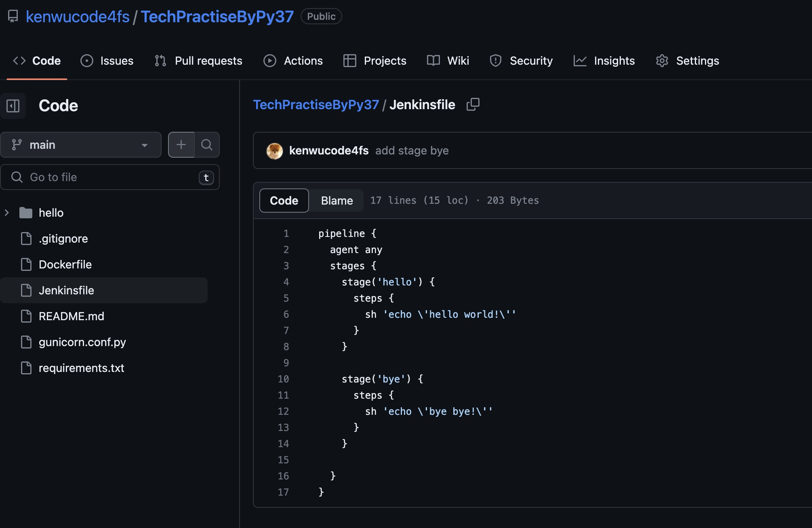Click the copy path icon next to Jenkinsfile
The height and width of the screenshot is (528, 812).
[x=473, y=104]
